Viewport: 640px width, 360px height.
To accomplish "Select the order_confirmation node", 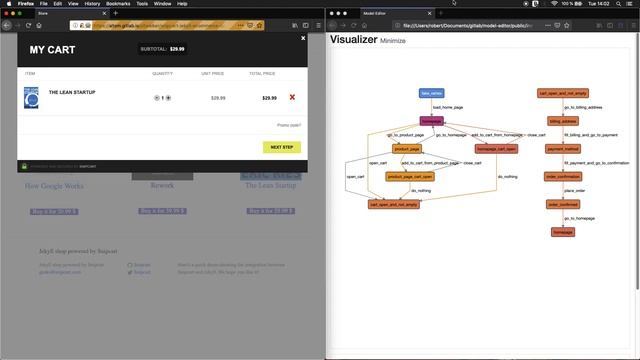I will point(563,177).
